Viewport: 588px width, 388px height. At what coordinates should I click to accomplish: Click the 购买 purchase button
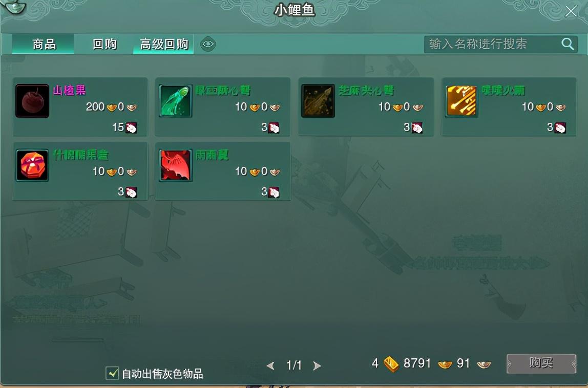pos(541,363)
